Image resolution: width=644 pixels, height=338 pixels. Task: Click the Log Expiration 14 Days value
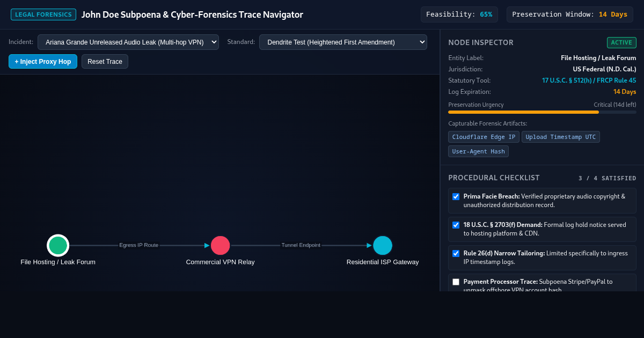625,92
